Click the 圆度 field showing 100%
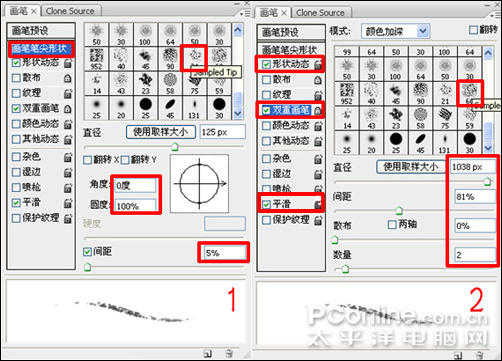The width and height of the screenshot is (502, 361). pyautogui.click(x=135, y=206)
